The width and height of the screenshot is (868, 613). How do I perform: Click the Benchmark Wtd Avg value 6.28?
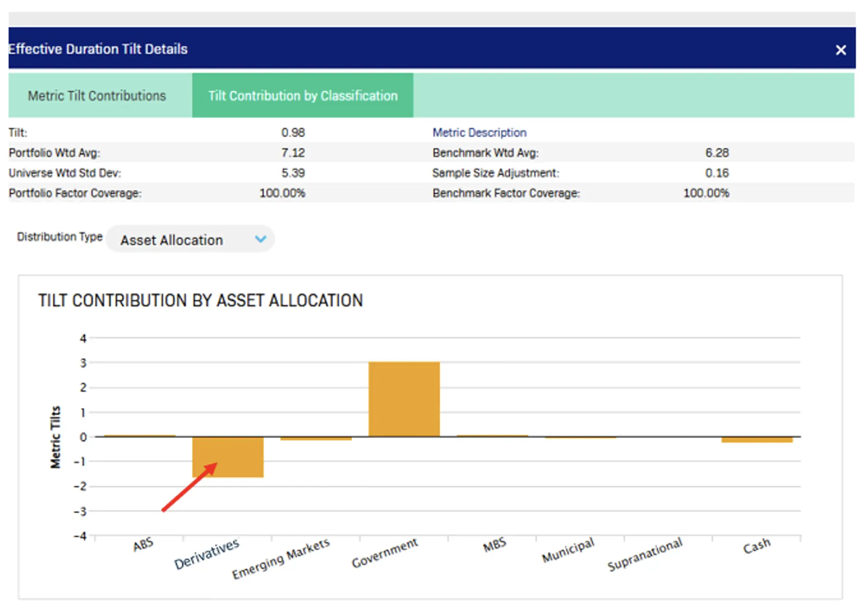(717, 153)
